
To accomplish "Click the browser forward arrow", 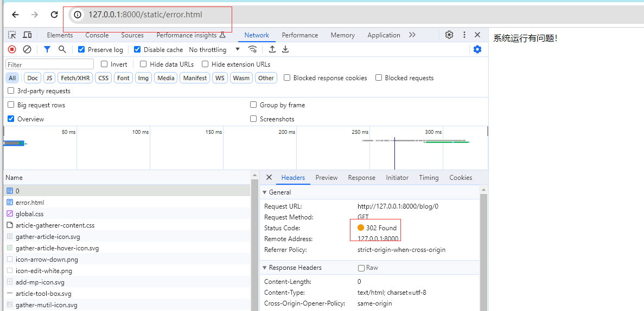I will [x=35, y=15].
